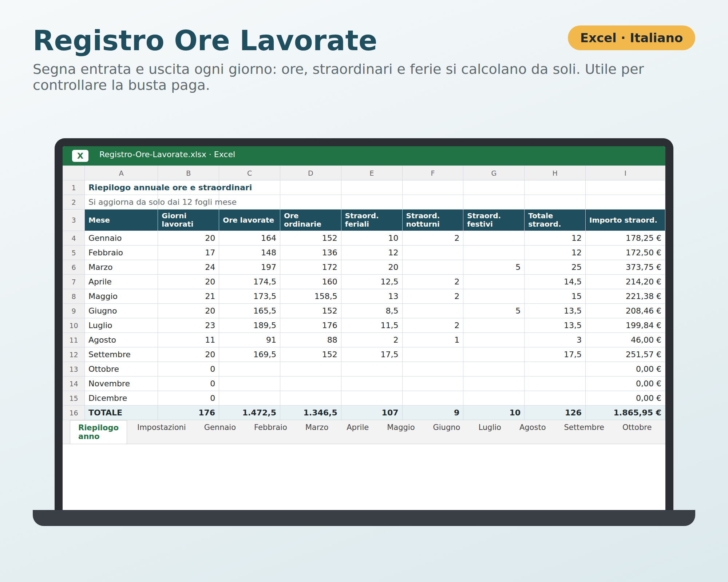Select column F header

pyautogui.click(x=433, y=173)
